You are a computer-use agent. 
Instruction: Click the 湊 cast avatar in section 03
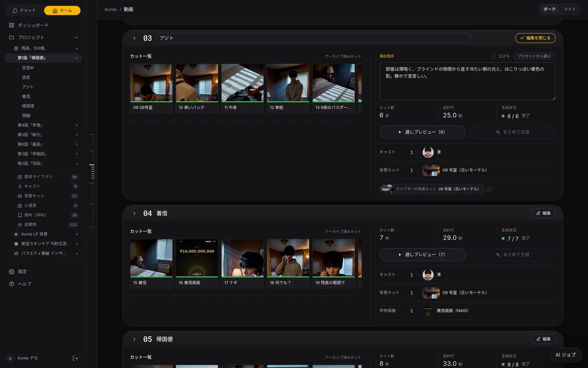click(428, 152)
